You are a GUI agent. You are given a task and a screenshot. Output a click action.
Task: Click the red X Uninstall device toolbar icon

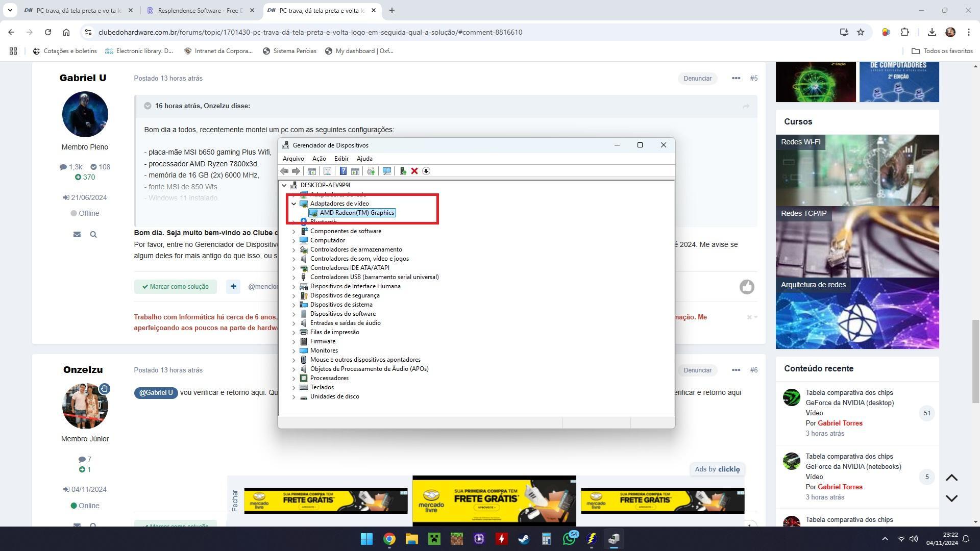[x=414, y=171]
